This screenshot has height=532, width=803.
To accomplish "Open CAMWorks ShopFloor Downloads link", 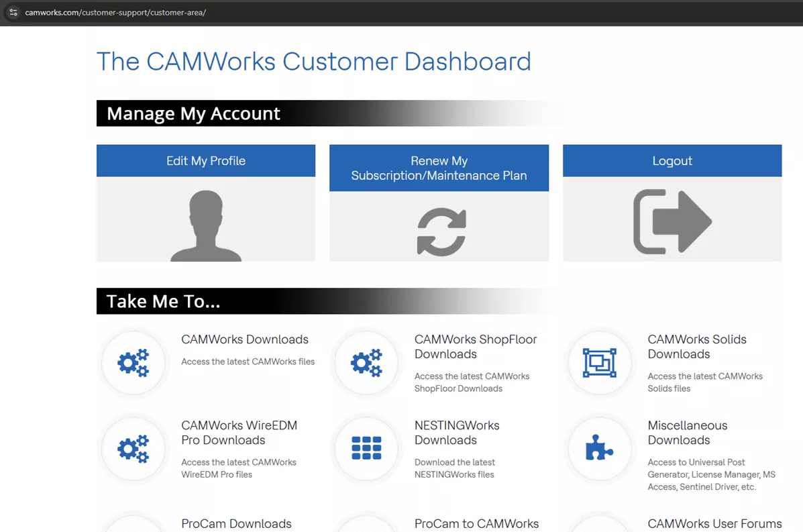I will pyautogui.click(x=475, y=347).
